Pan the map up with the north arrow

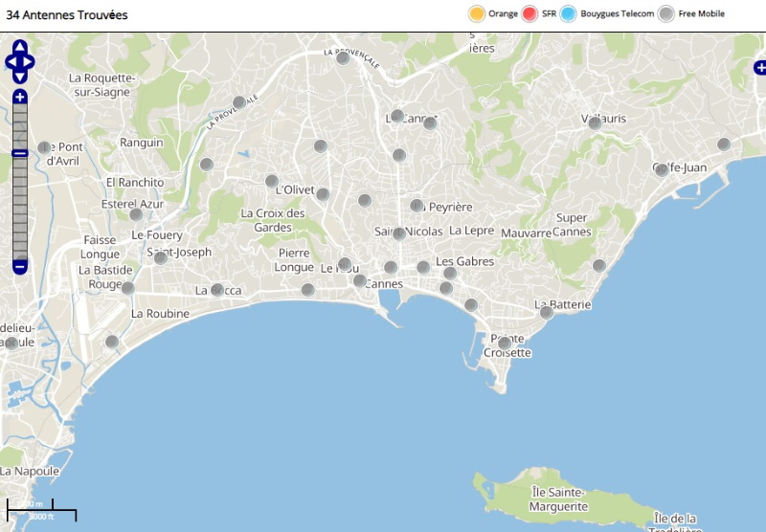20,47
